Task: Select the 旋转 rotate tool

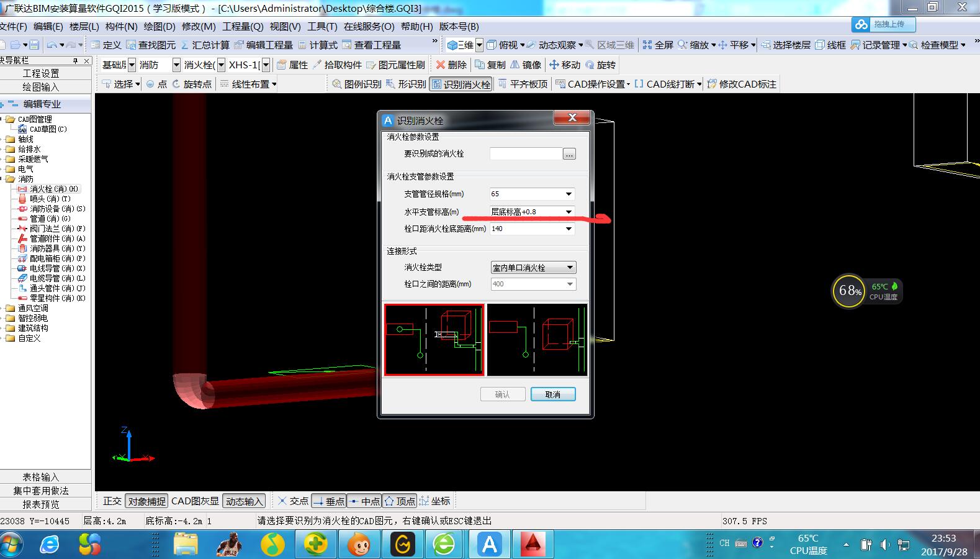Action: (600, 65)
